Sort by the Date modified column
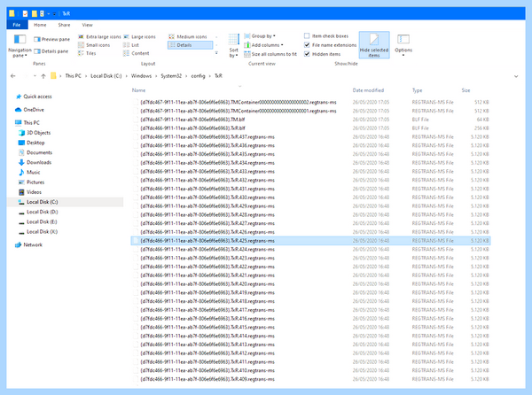532x395 pixels. coord(368,90)
